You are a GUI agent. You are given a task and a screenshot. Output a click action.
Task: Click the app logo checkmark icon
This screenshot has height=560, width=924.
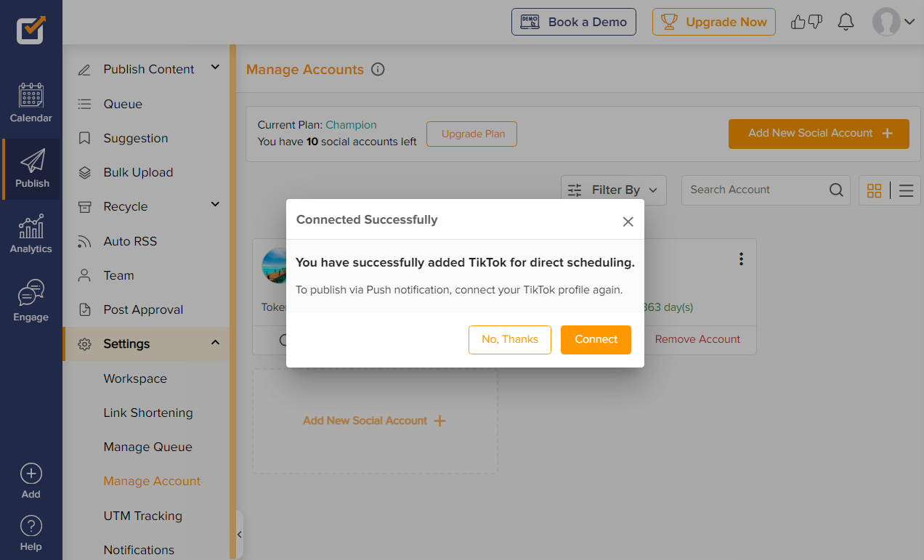tap(31, 29)
